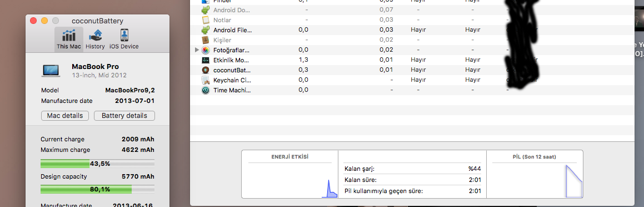Click the Mac details button
This screenshot has height=207, width=644.
(65, 116)
